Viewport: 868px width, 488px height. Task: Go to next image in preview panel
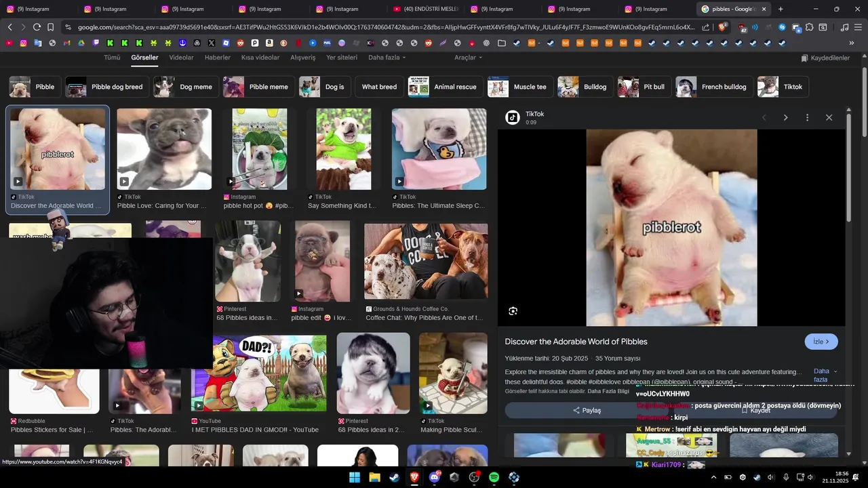coord(785,117)
